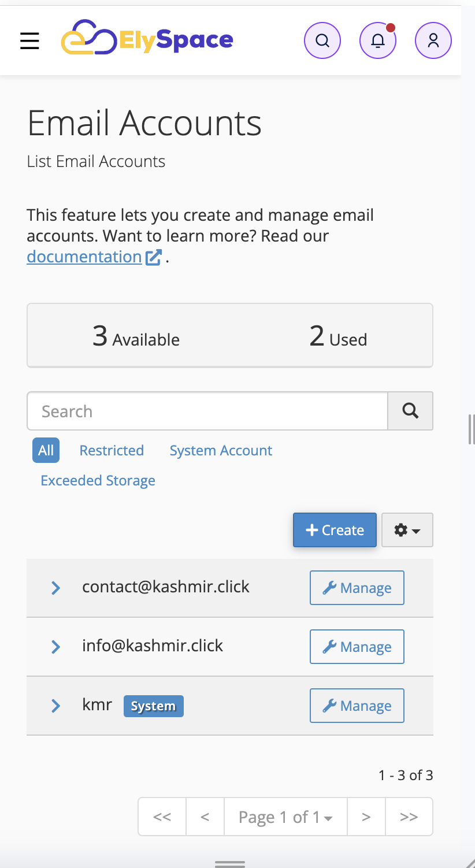This screenshot has width=475, height=868.
Task: Select the All filter
Action: (x=46, y=450)
